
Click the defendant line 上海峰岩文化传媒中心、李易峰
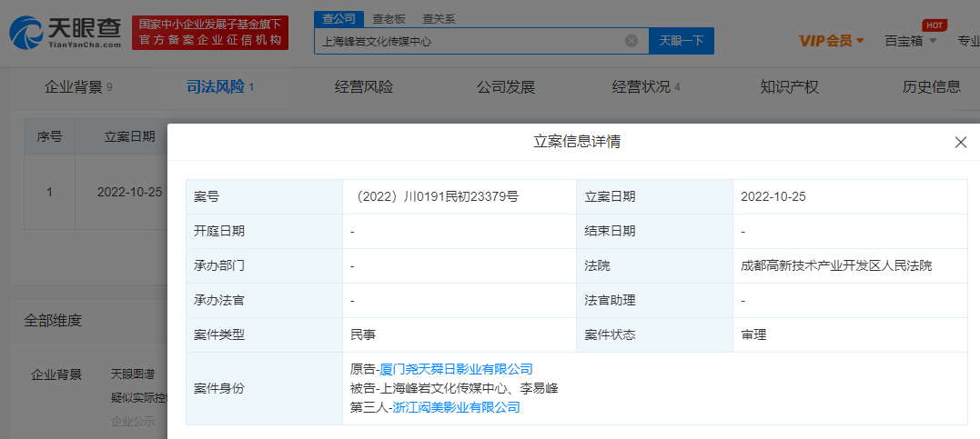tap(454, 388)
